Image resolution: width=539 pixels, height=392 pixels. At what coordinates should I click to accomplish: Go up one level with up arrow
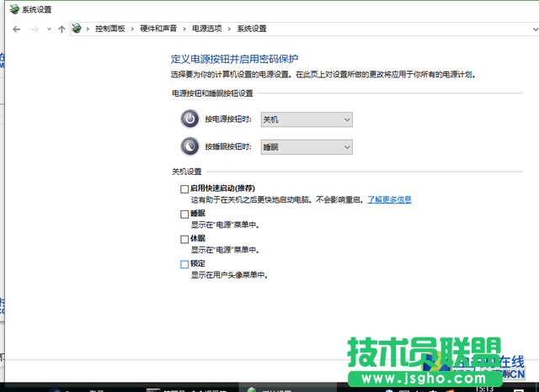[x=61, y=29]
